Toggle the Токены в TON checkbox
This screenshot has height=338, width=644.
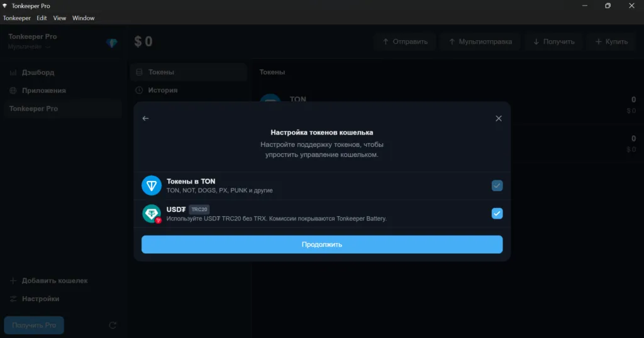[497, 185]
